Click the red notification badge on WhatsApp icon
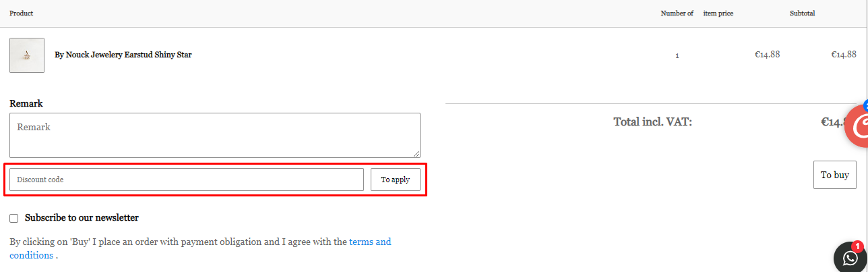 tap(857, 246)
